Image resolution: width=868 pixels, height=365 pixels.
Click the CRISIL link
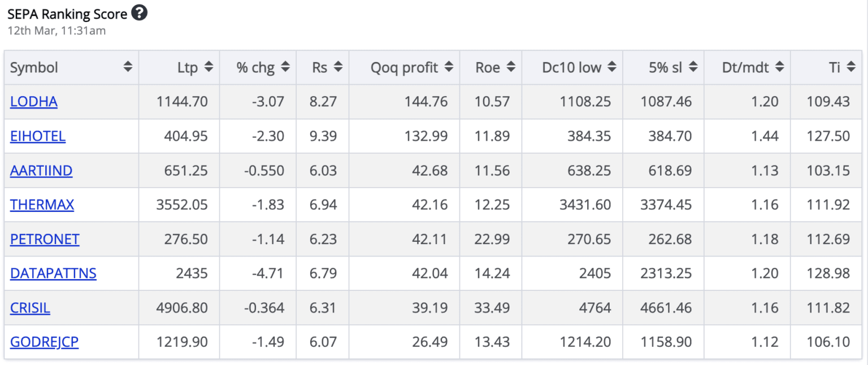click(x=30, y=308)
